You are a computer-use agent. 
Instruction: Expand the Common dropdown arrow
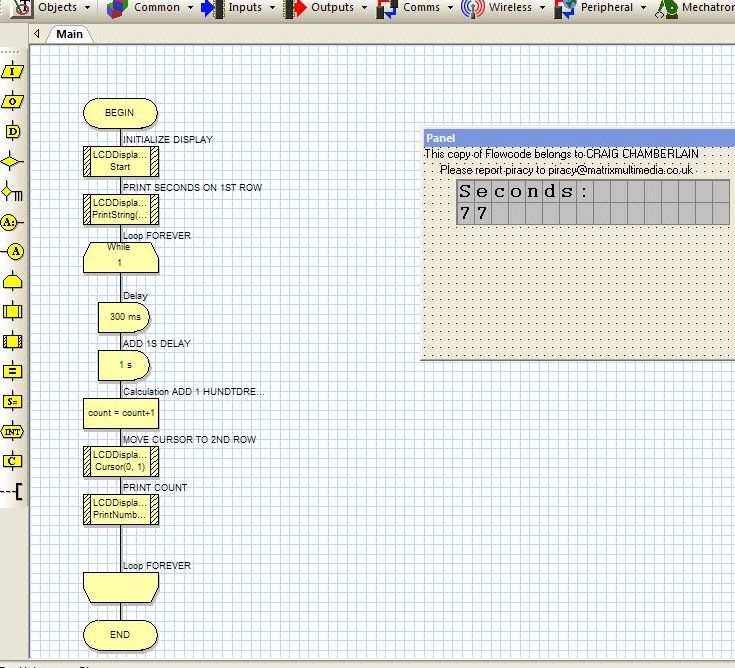click(190, 8)
